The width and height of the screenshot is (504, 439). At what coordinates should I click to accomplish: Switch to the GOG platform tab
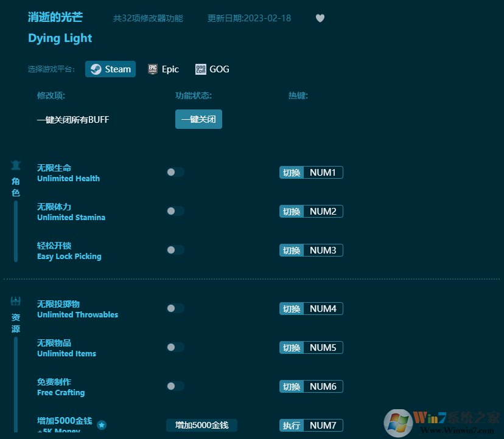click(x=212, y=69)
